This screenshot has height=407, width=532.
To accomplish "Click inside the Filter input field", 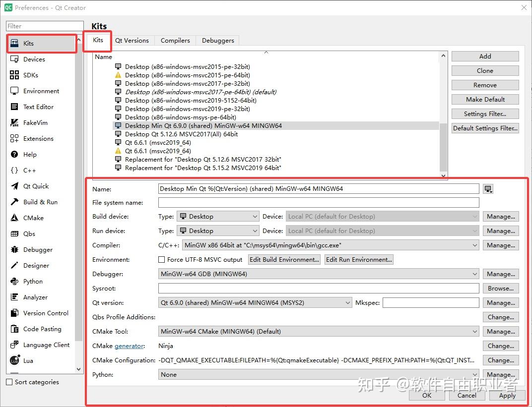I will [45, 25].
